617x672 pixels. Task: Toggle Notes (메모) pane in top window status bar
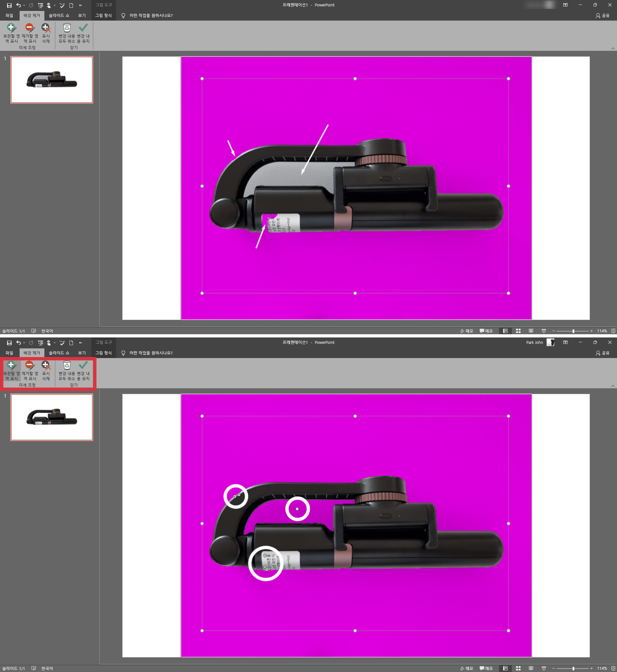click(466, 331)
